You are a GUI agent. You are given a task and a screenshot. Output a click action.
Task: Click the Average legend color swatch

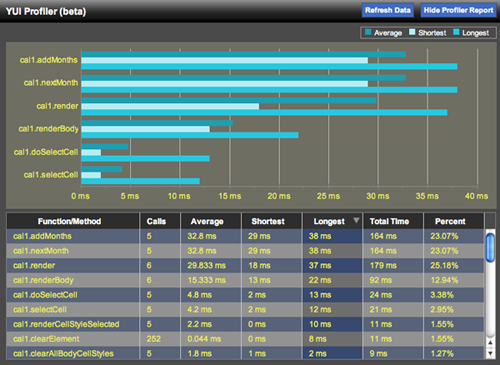pos(368,32)
